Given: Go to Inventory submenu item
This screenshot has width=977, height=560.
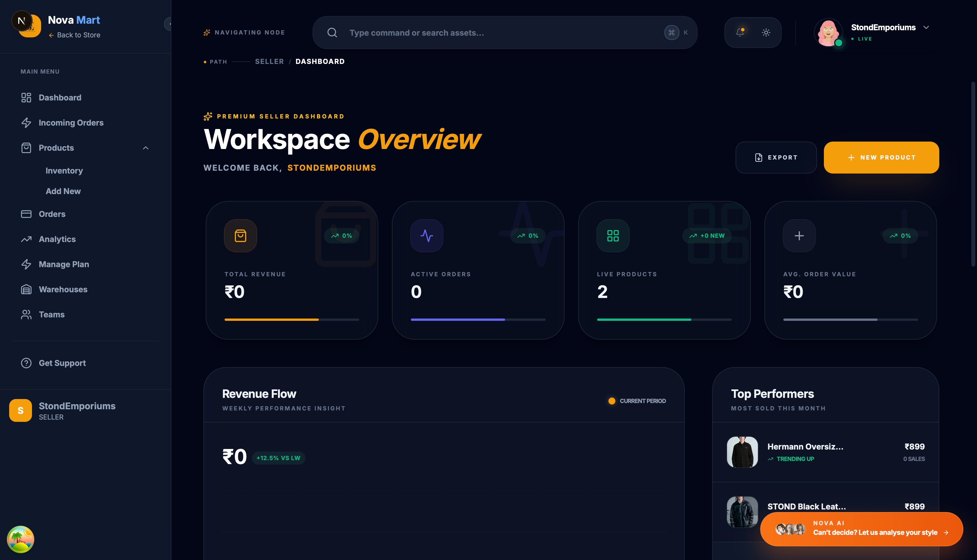Looking at the screenshot, I should [x=64, y=170].
